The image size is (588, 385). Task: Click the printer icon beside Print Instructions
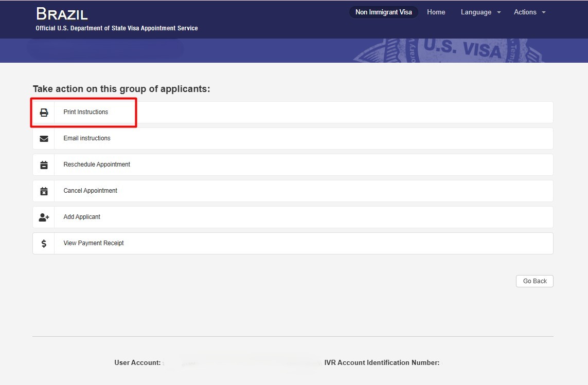coord(44,112)
